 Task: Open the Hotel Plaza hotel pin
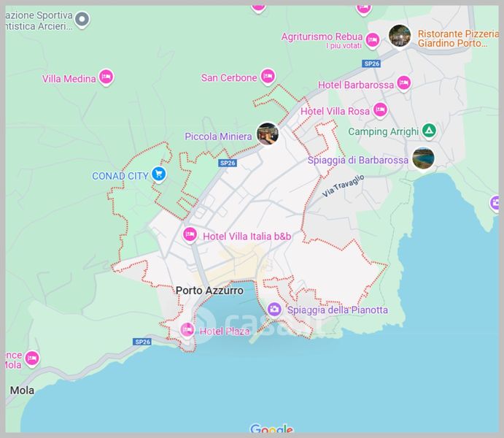point(187,330)
